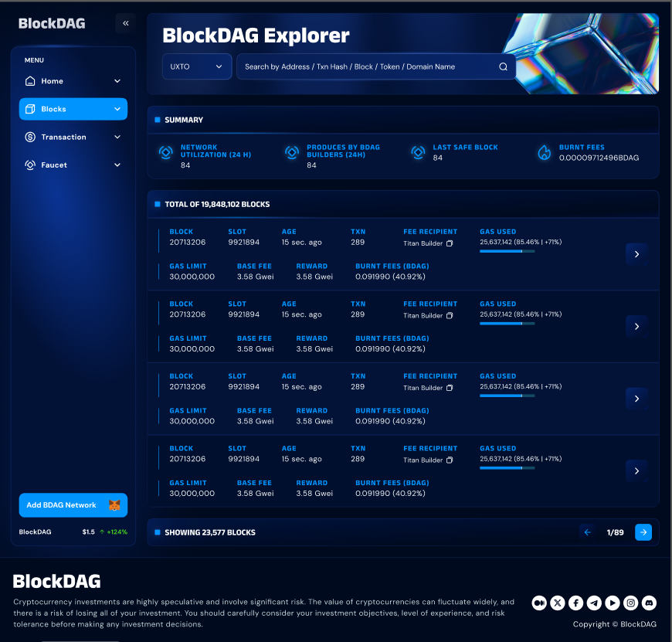Viewport: 672px width, 642px height.
Task: Click the Network Utilization summary icon
Action: (166, 152)
